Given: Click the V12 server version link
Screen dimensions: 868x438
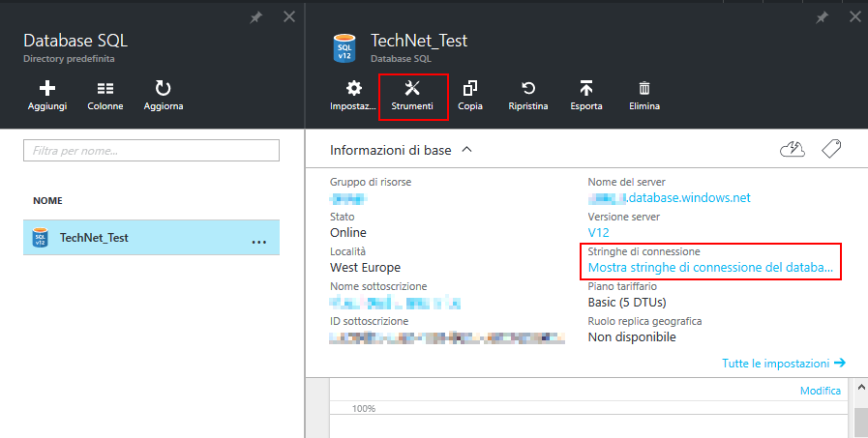Looking at the screenshot, I should coord(598,233).
